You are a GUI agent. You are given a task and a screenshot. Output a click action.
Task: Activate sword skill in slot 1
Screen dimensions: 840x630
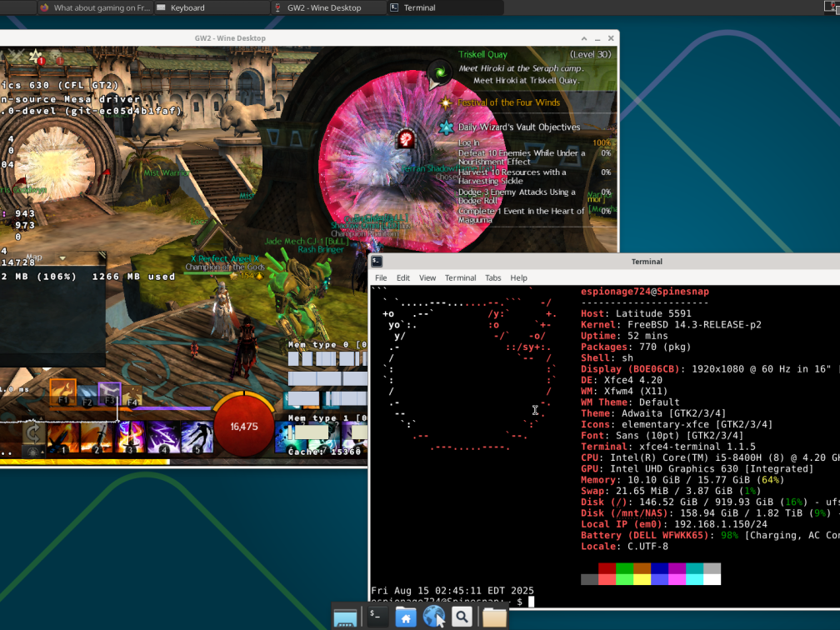[62, 435]
